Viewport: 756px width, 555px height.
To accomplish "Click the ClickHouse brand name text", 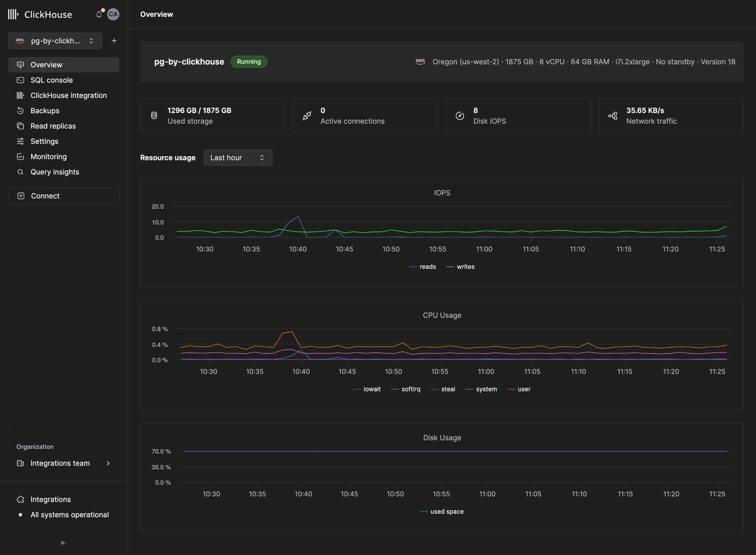I will [48, 14].
